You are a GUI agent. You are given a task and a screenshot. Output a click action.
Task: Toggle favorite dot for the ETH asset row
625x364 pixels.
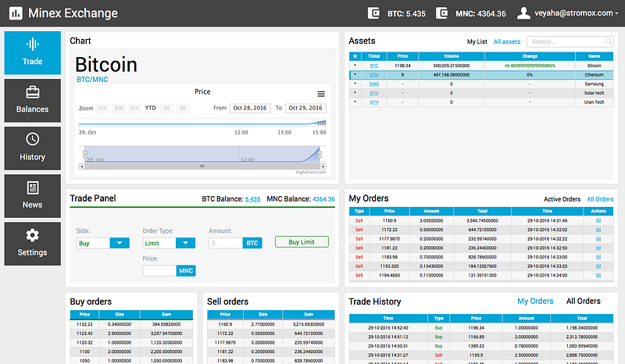[x=355, y=74]
